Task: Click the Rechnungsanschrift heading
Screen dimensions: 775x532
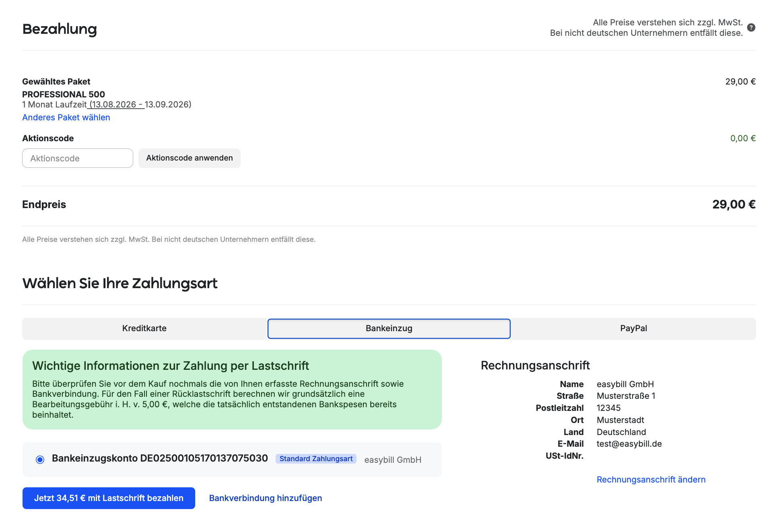Action: tap(535, 365)
